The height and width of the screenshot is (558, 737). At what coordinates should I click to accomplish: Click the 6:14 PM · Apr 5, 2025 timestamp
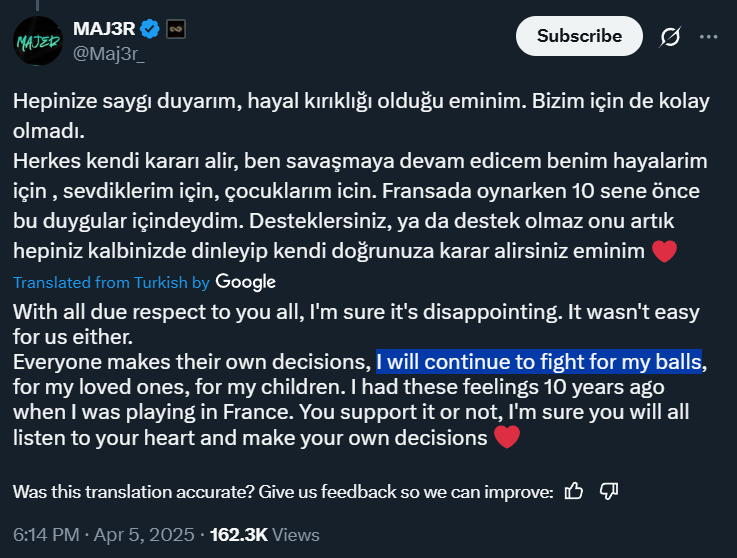[103, 535]
